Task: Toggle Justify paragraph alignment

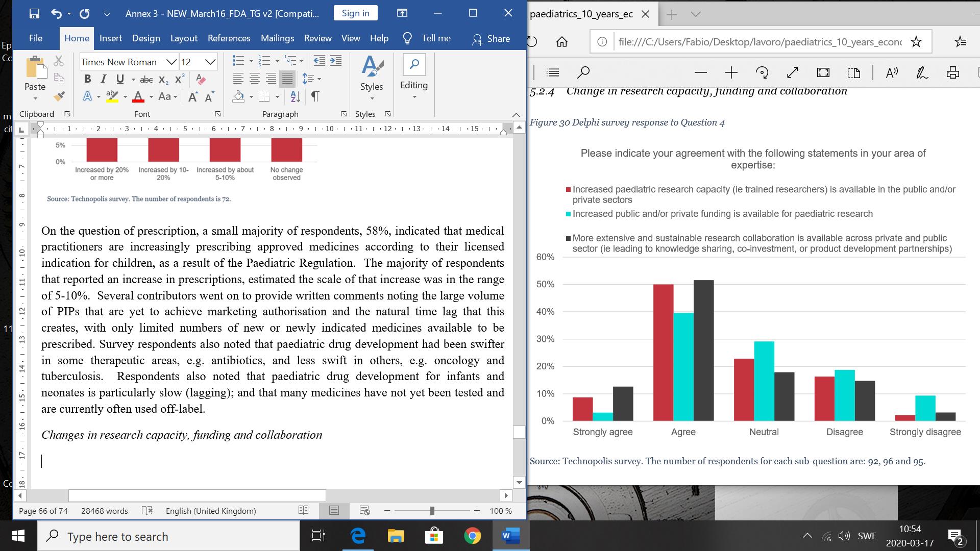Action: [x=287, y=79]
